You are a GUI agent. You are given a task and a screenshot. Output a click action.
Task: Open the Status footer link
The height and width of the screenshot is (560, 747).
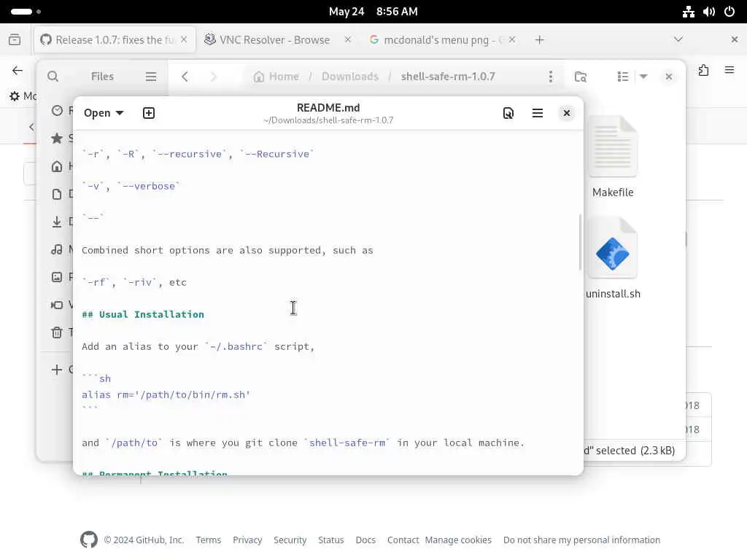click(x=331, y=540)
